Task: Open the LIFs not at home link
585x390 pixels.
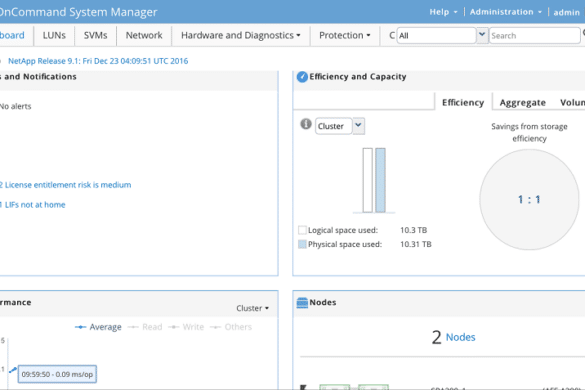Action: [32, 205]
